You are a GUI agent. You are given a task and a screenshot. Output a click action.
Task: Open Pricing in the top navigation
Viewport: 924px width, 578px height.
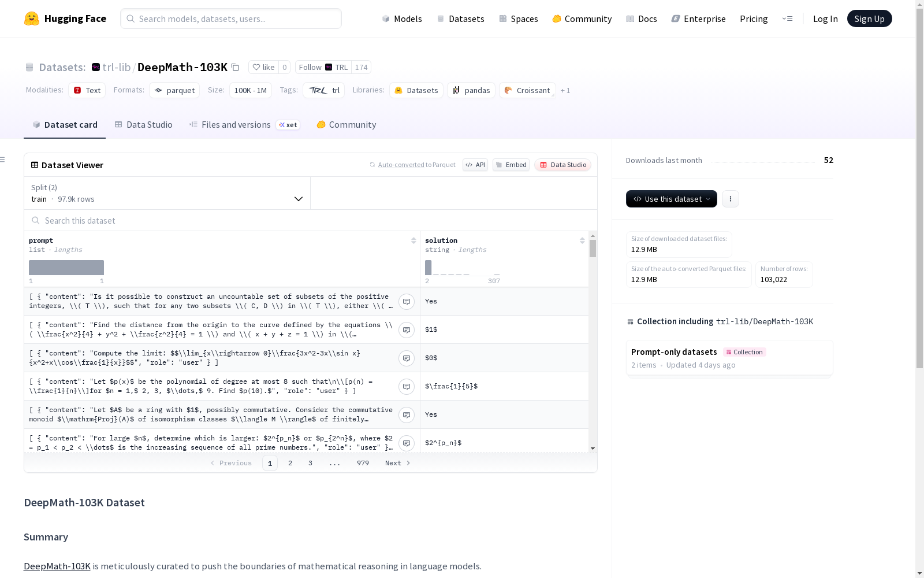[754, 19]
